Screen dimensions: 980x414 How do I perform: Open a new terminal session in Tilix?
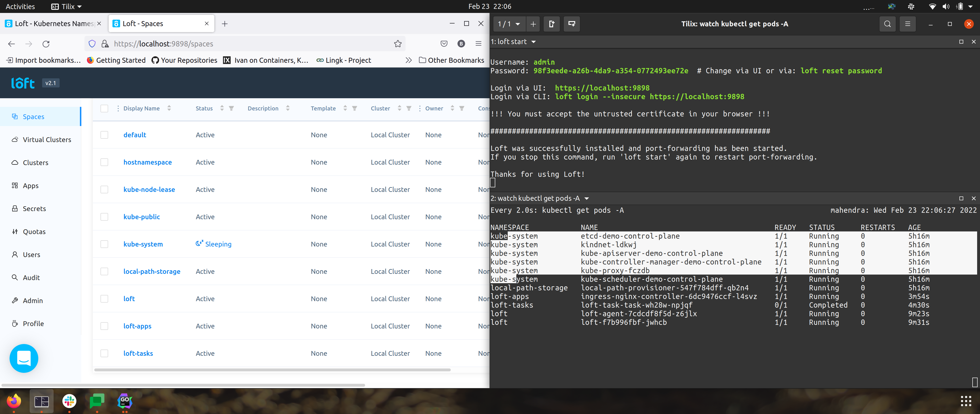click(533, 24)
